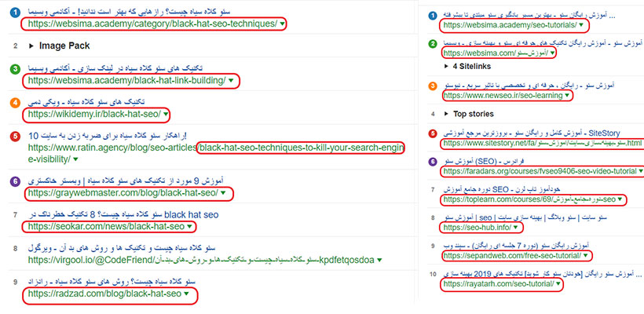
Task: Click purple rank badge 6 beside faradars.org result
Action: click(x=431, y=161)
